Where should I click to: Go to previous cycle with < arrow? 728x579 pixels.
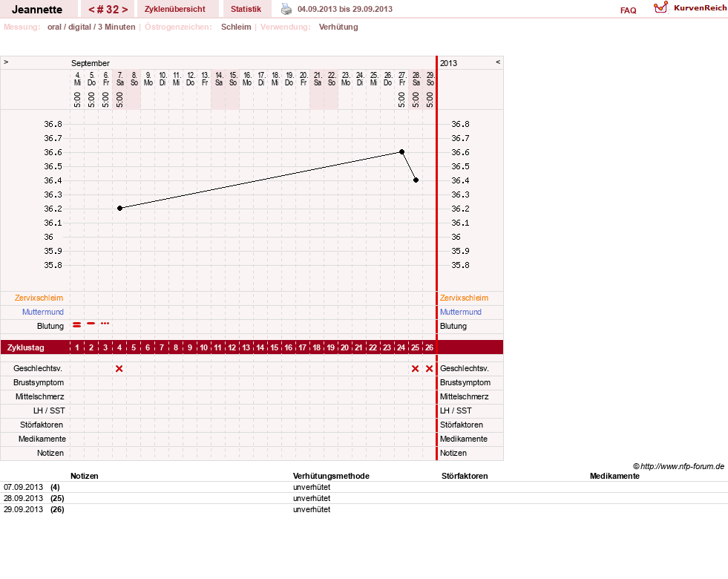pyautogui.click(x=91, y=10)
